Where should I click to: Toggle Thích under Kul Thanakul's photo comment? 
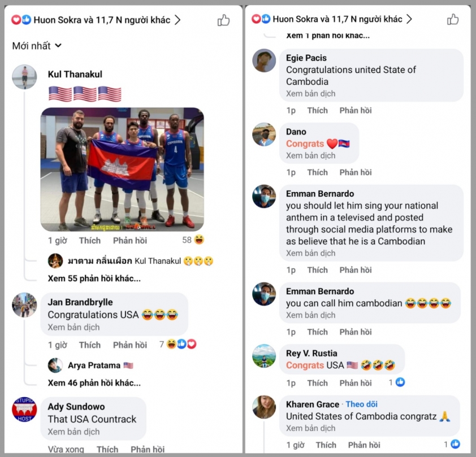click(89, 241)
